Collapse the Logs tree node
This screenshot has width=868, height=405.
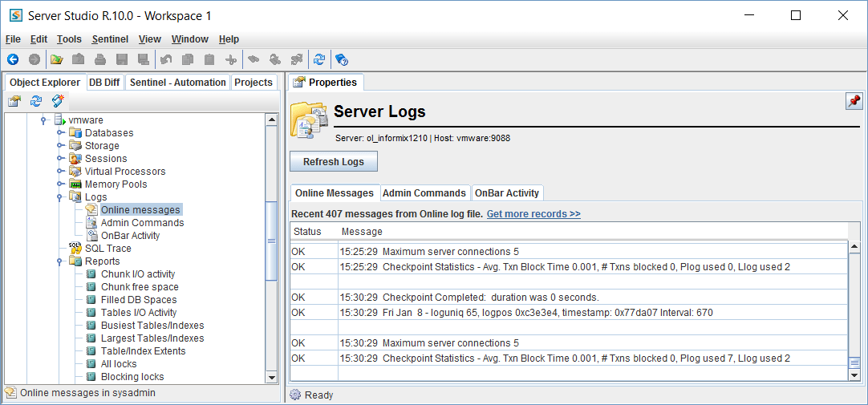60,197
